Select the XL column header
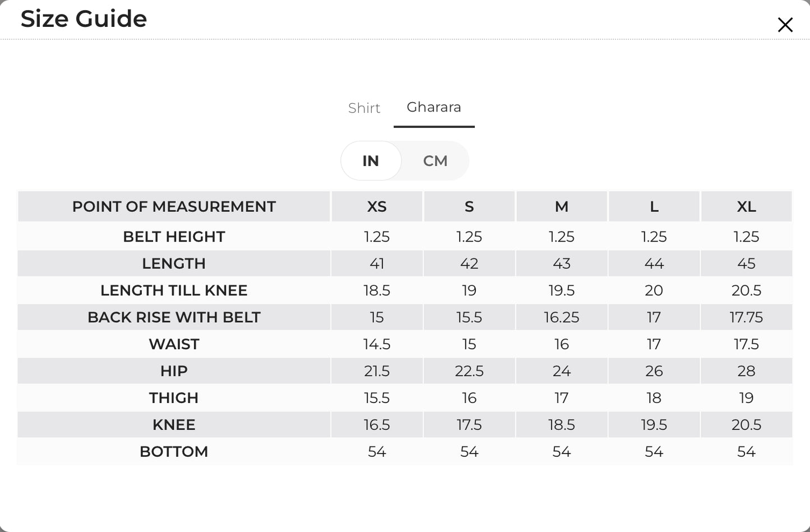Viewport: 810px width, 532px height. click(x=746, y=206)
